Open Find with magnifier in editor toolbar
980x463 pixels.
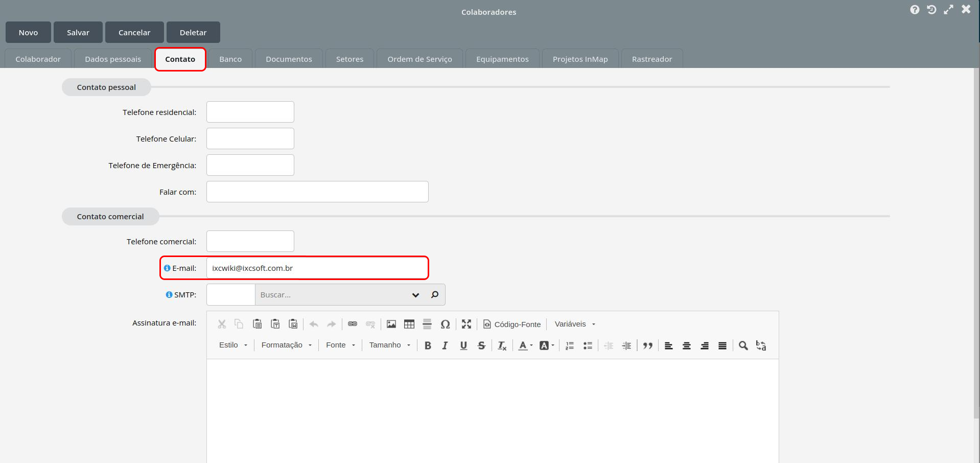point(743,345)
